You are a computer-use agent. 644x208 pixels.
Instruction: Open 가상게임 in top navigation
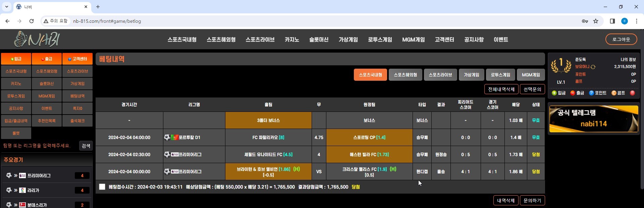click(348, 40)
